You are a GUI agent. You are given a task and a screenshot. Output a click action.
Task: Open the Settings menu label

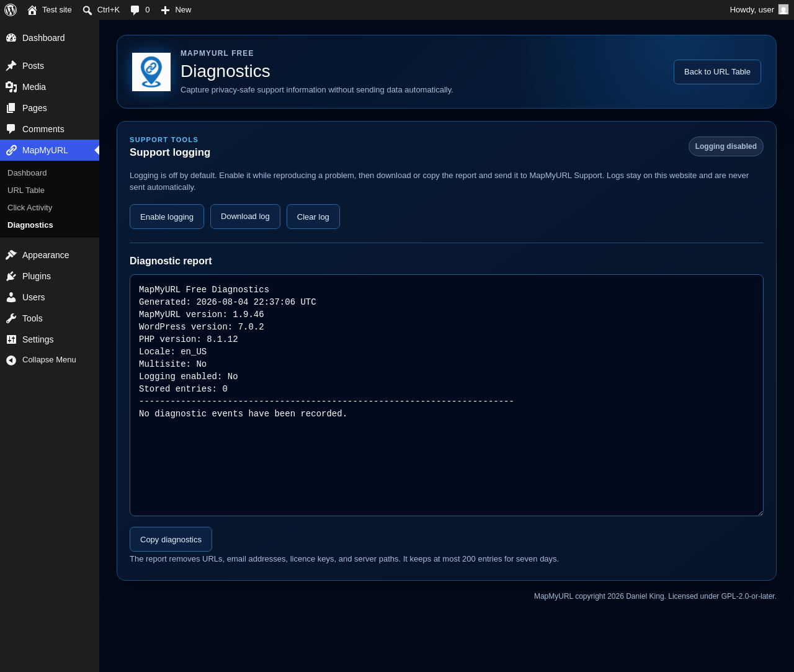coord(38,339)
